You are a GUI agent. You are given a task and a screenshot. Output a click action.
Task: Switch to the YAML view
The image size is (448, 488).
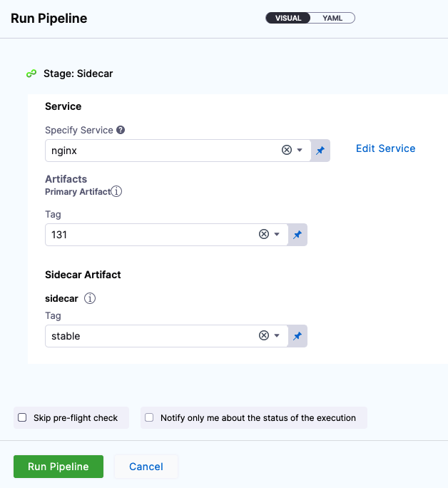(332, 18)
